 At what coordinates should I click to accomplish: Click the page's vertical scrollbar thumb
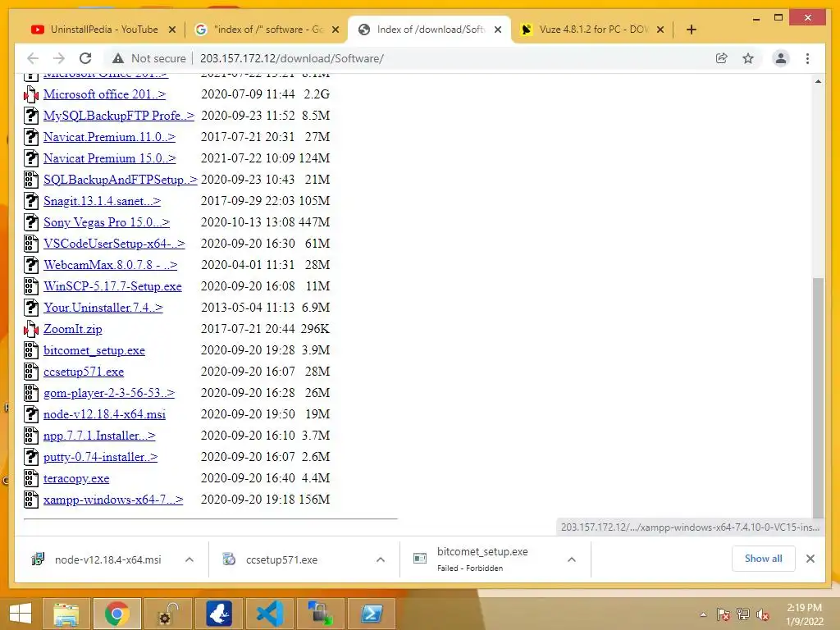click(818, 398)
